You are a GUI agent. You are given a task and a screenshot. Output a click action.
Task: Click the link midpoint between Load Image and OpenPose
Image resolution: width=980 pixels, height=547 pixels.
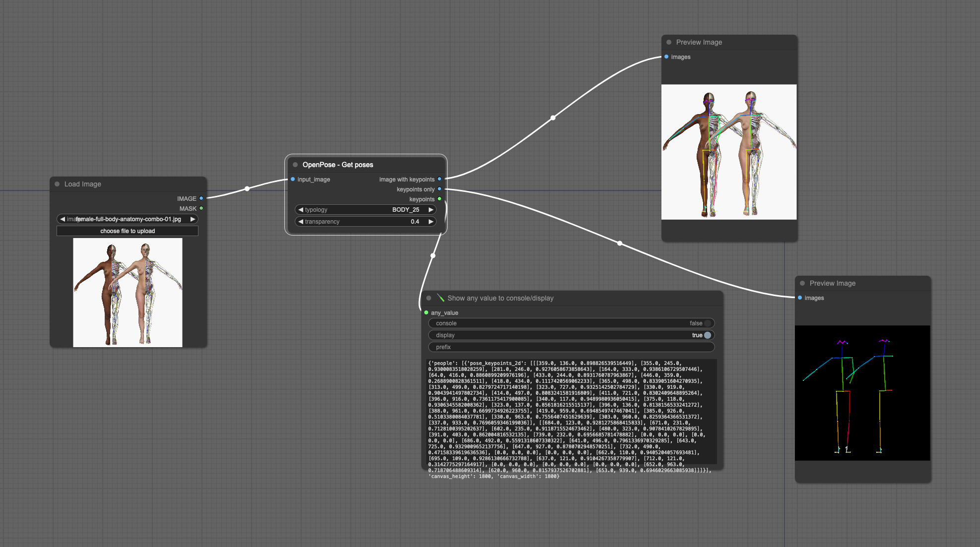coord(247,188)
